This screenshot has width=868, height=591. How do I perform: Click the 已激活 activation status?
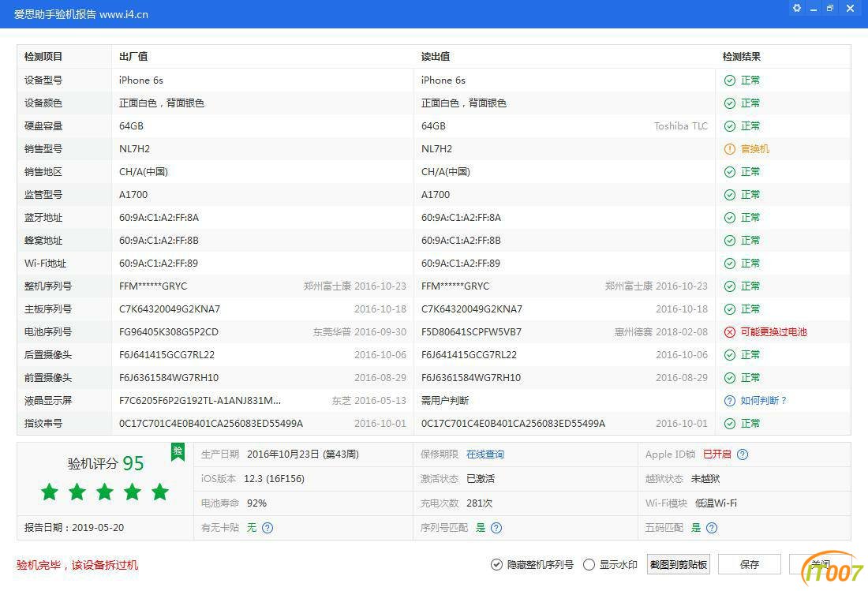click(481, 479)
